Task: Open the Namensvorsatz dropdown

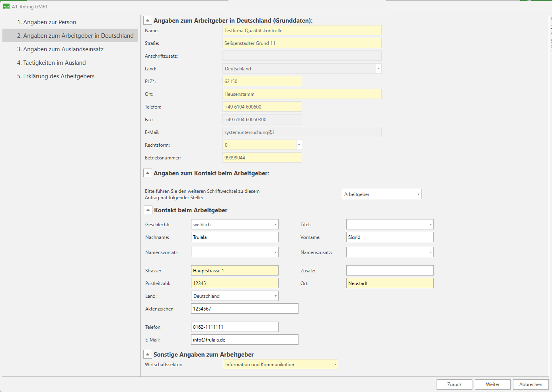Action: (x=275, y=252)
